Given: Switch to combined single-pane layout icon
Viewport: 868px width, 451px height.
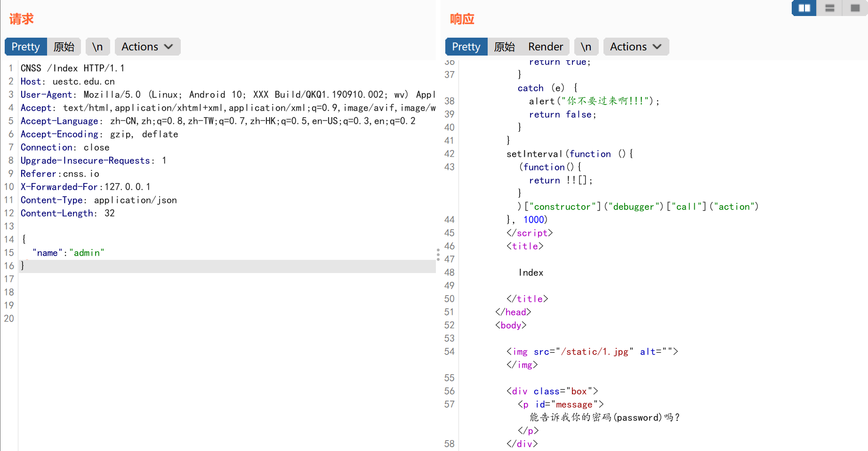Looking at the screenshot, I should click(855, 8).
